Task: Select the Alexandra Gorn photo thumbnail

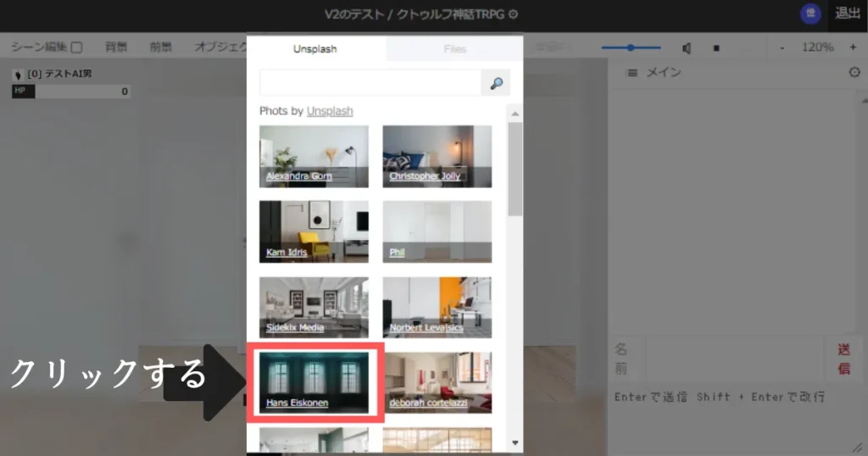Action: point(314,157)
